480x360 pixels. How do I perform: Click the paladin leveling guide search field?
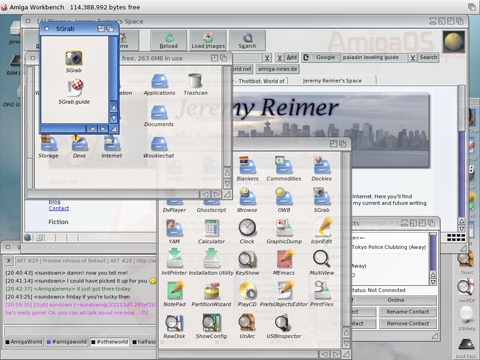(x=374, y=57)
